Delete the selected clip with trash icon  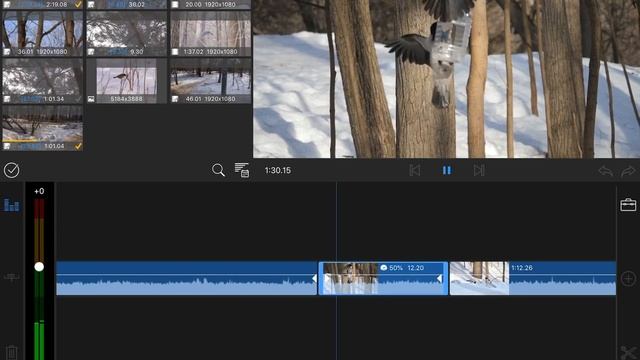tap(11, 352)
